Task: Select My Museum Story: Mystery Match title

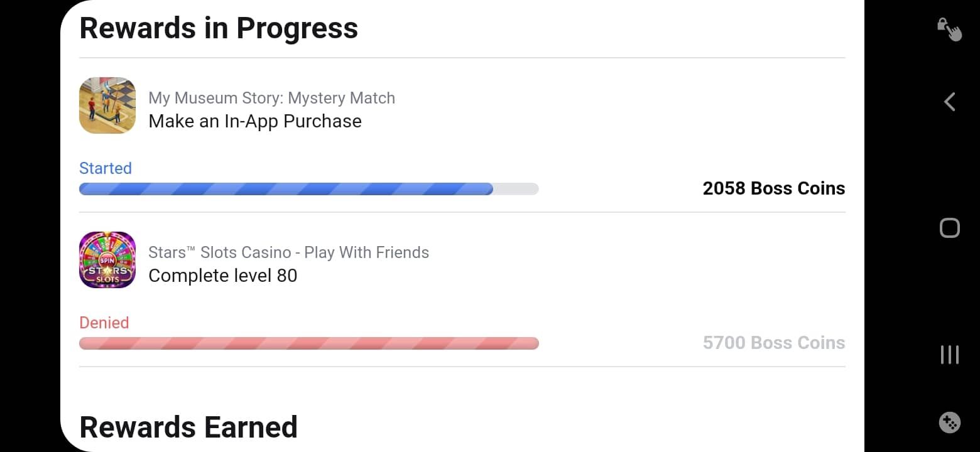Action: click(x=271, y=98)
